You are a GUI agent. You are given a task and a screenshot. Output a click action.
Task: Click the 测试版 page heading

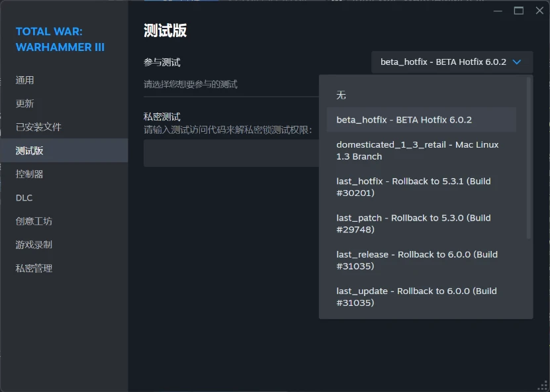pos(165,31)
